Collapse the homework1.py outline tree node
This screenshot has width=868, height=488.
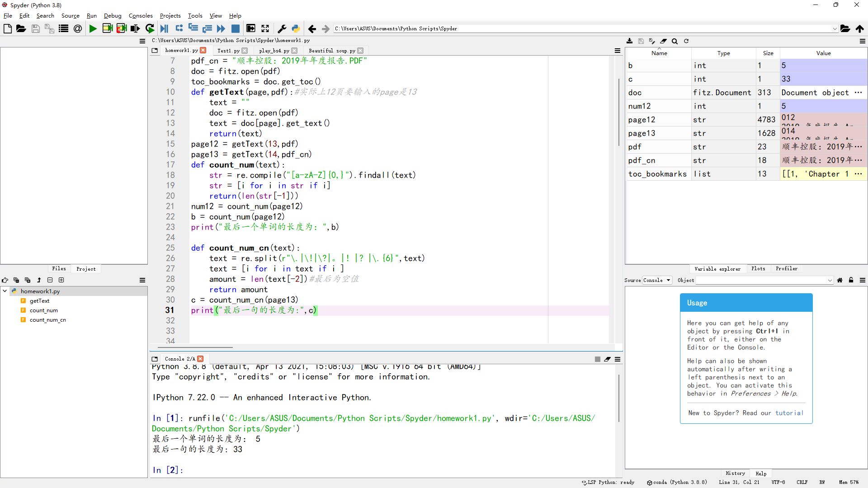(5, 291)
